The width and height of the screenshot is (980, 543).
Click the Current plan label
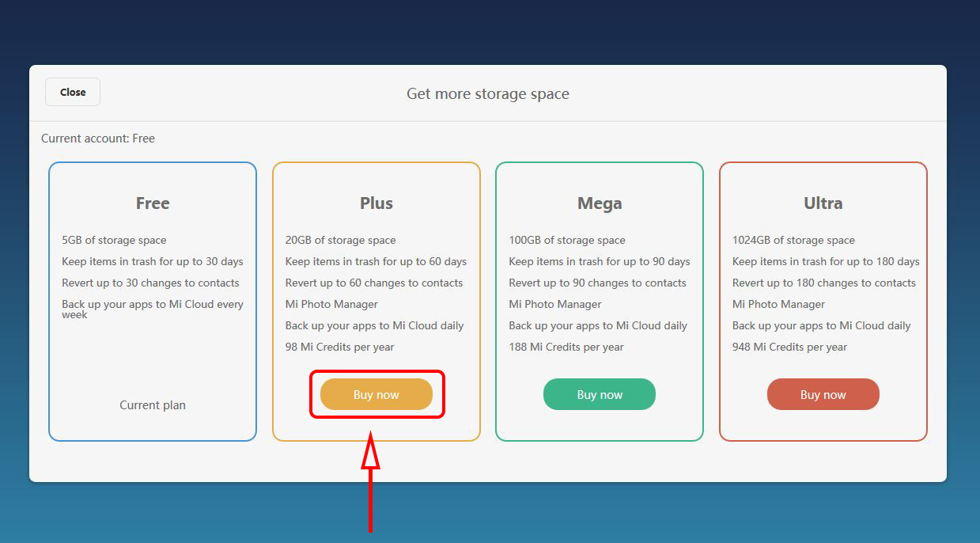(x=153, y=405)
